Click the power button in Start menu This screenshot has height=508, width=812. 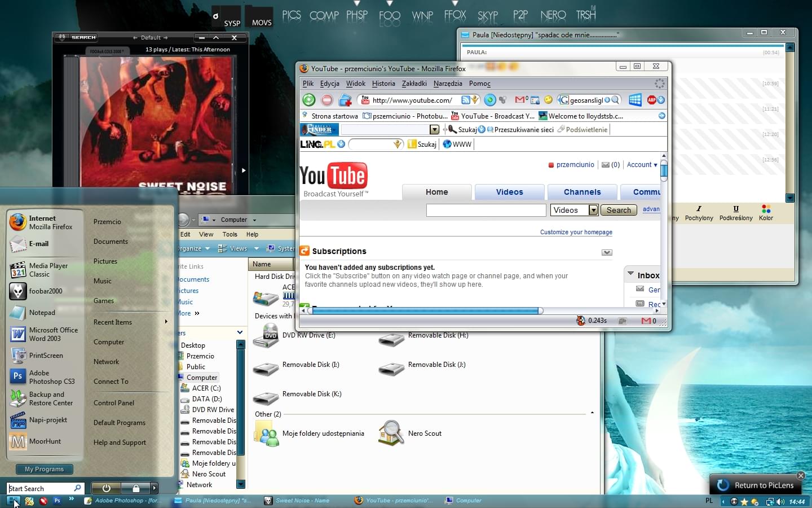[x=106, y=488]
